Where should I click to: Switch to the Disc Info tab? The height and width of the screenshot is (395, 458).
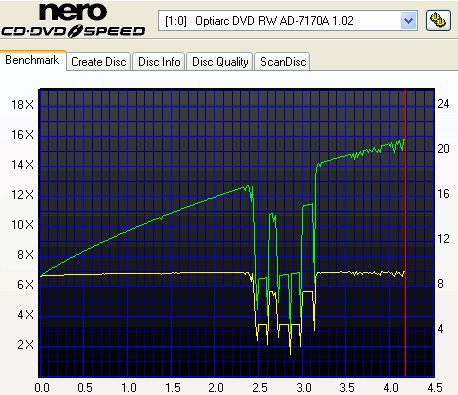coord(159,62)
